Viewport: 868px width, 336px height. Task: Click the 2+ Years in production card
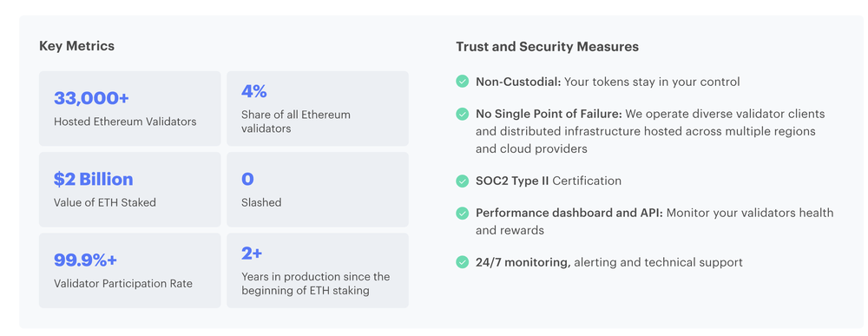pos(318,270)
